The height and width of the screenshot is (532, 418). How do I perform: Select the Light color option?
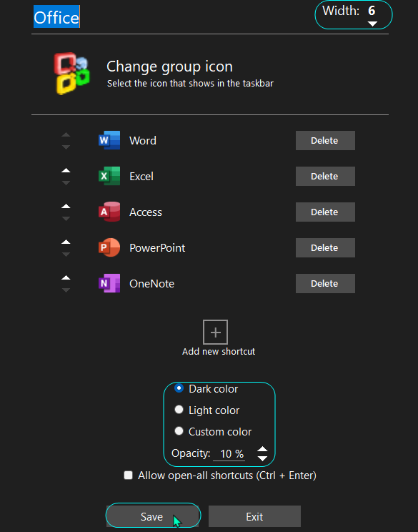pyautogui.click(x=179, y=410)
